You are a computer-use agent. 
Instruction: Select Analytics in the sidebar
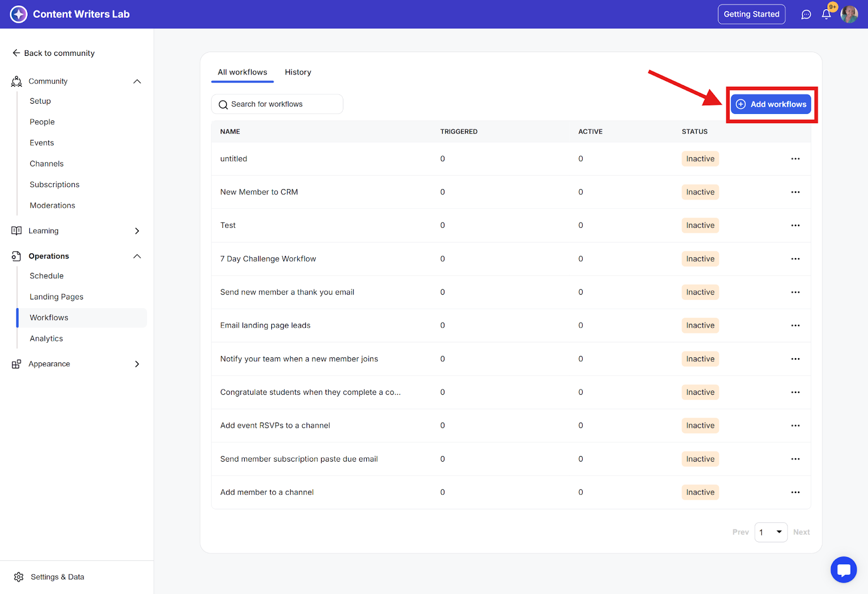[x=46, y=338]
